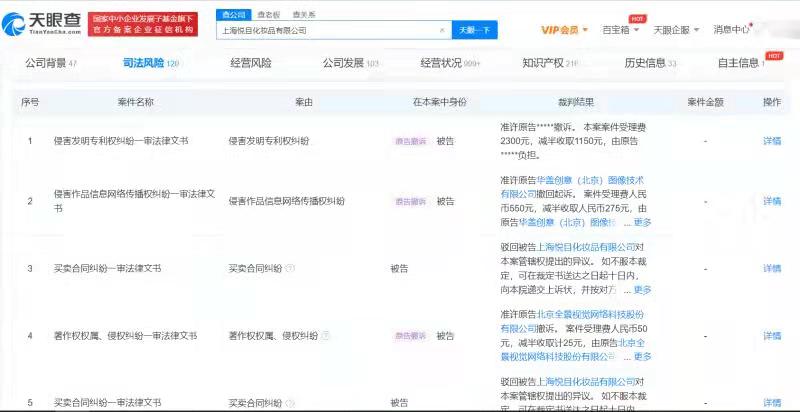Viewport: 800px width, 412px height.
Task: Select the 查老板 search tab
Action: 268,15
